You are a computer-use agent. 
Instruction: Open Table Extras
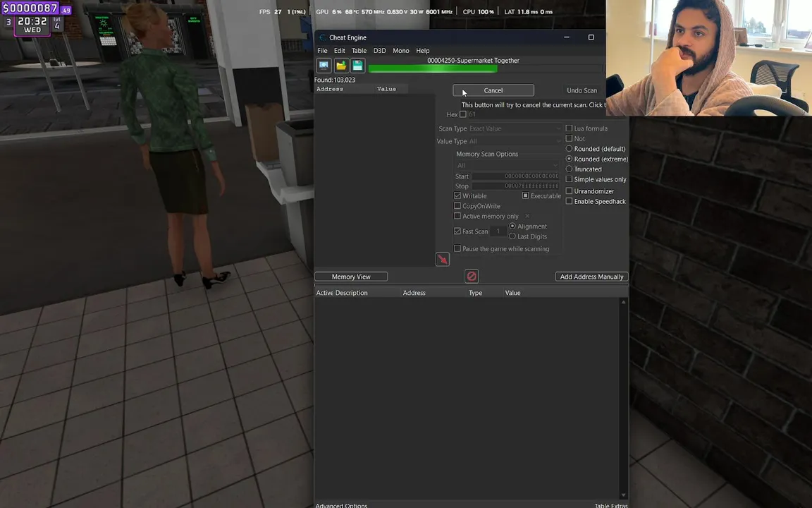coord(611,505)
